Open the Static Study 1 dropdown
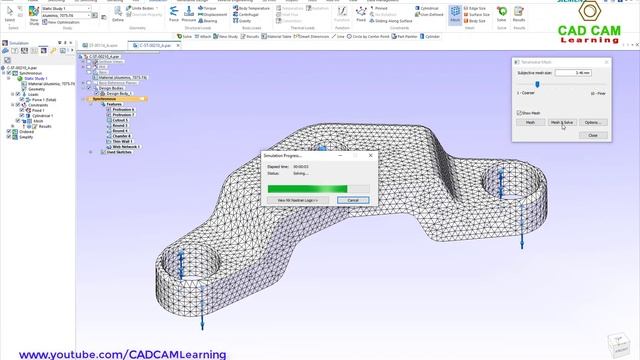 (89, 9)
